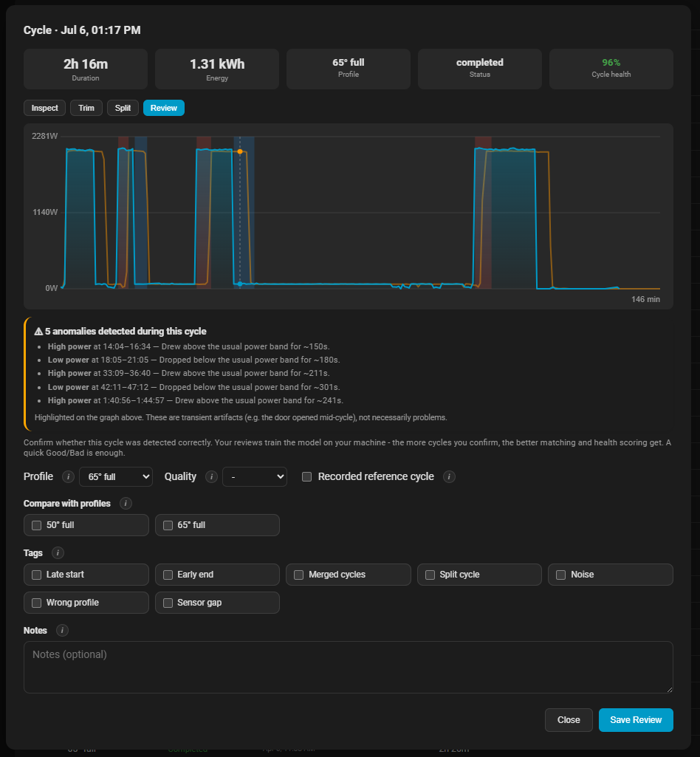The image size is (700, 757).
Task: Open the Quality dropdown
Action: tap(255, 477)
